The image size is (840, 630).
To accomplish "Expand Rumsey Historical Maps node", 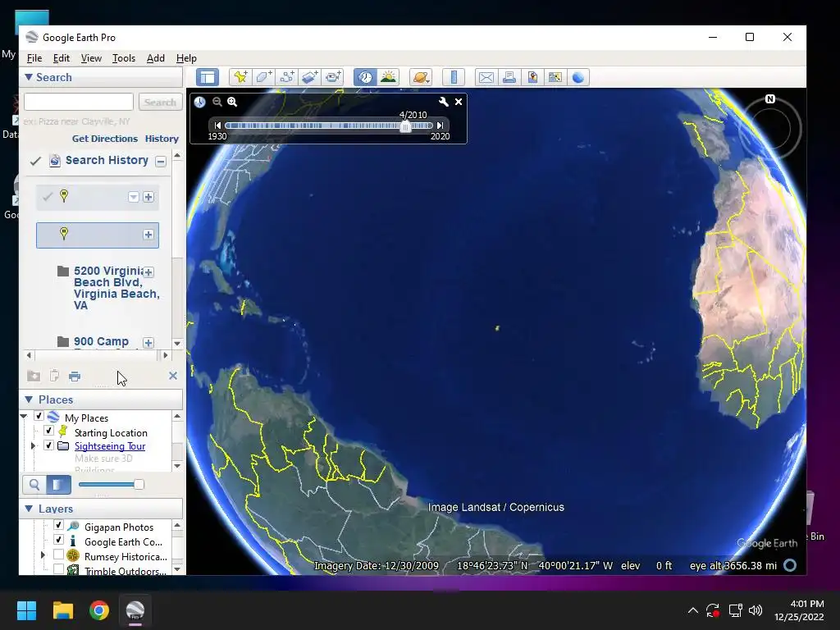I will [x=43, y=555].
